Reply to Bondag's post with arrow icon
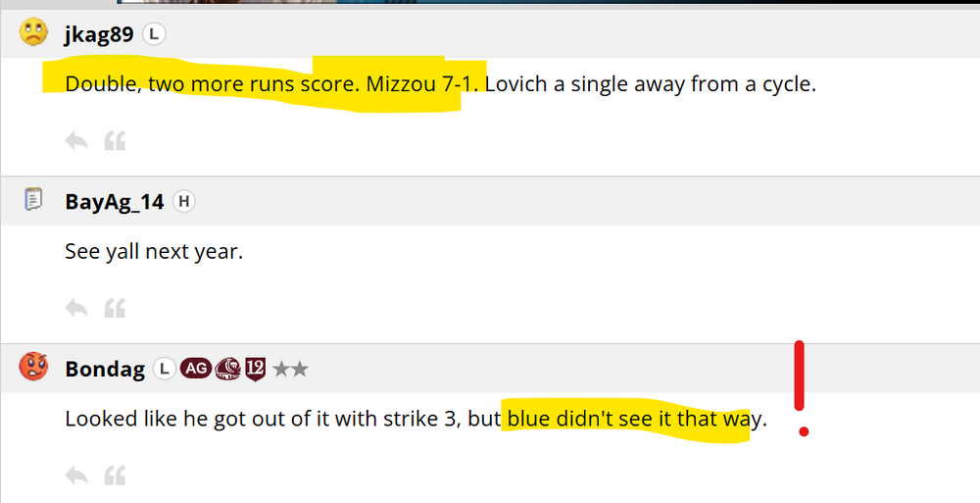Image resolution: width=980 pixels, height=503 pixels. coord(76,476)
